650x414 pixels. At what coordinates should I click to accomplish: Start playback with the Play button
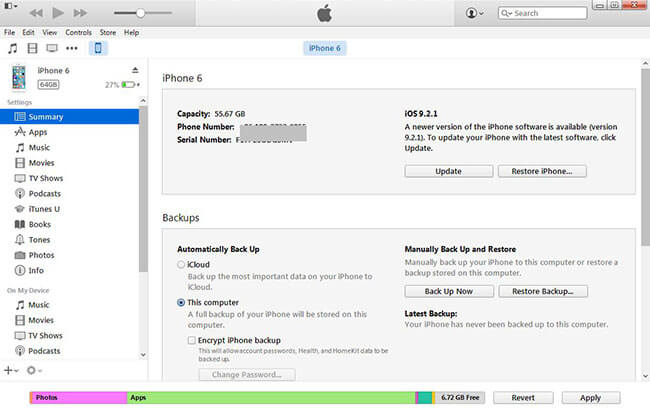58,13
